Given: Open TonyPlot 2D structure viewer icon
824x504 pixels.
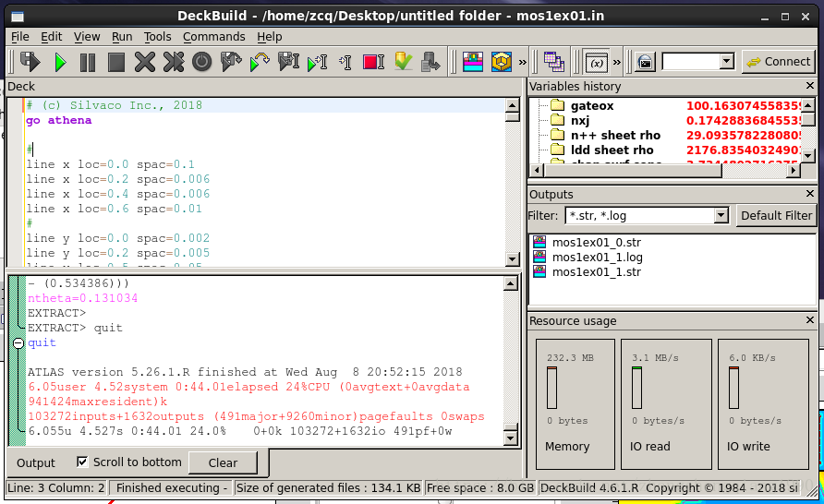Looking at the screenshot, I should [x=473, y=62].
